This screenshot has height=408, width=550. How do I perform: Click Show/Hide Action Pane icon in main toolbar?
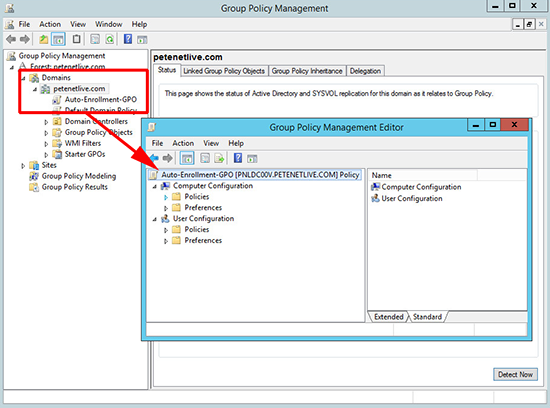coord(142,40)
